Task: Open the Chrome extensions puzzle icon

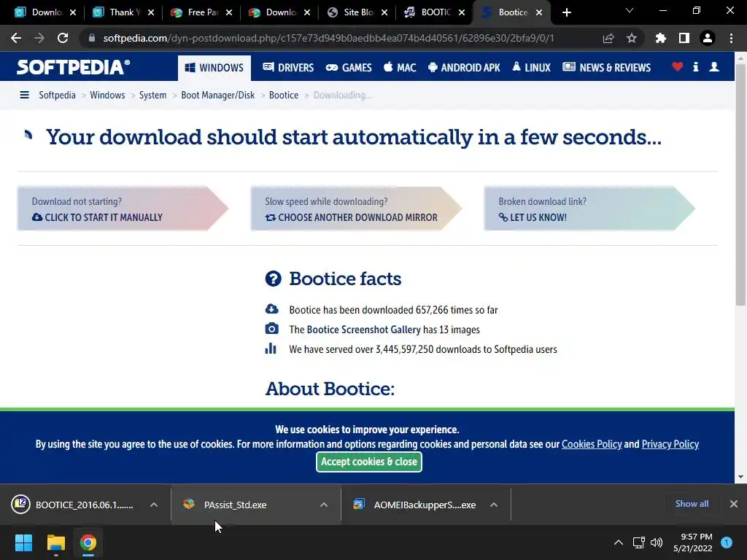Action: tap(661, 38)
